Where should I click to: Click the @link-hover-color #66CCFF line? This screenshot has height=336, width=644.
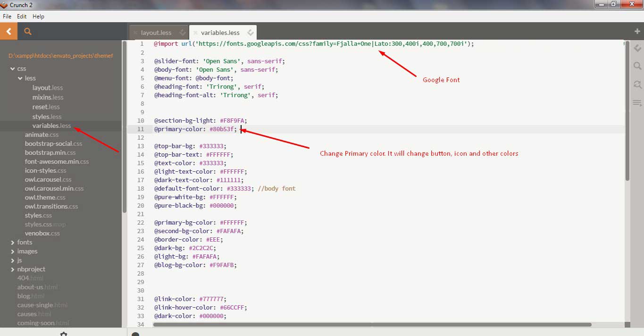click(x=200, y=308)
